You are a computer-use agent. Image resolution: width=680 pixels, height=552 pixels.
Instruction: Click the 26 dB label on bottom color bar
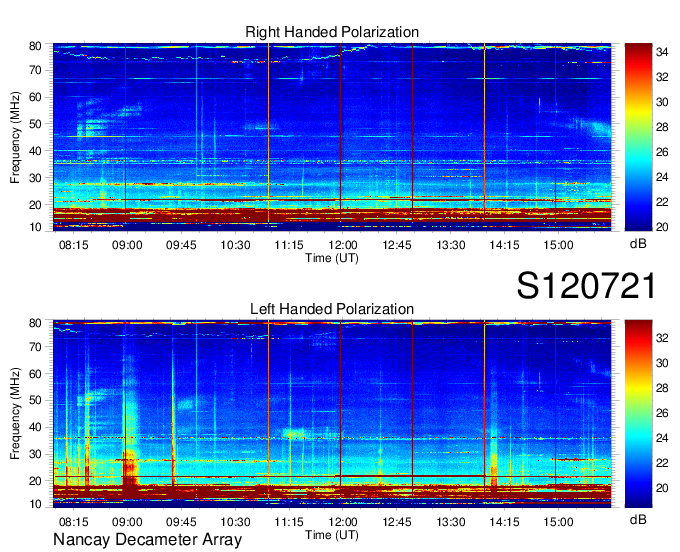pyautogui.click(x=662, y=413)
